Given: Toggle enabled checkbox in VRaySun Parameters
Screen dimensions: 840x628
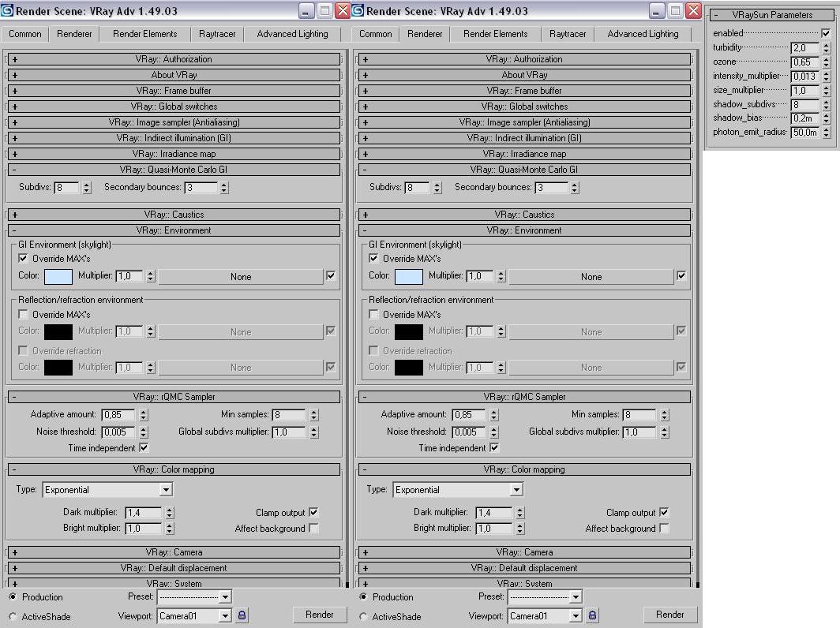Looking at the screenshot, I should [826, 33].
